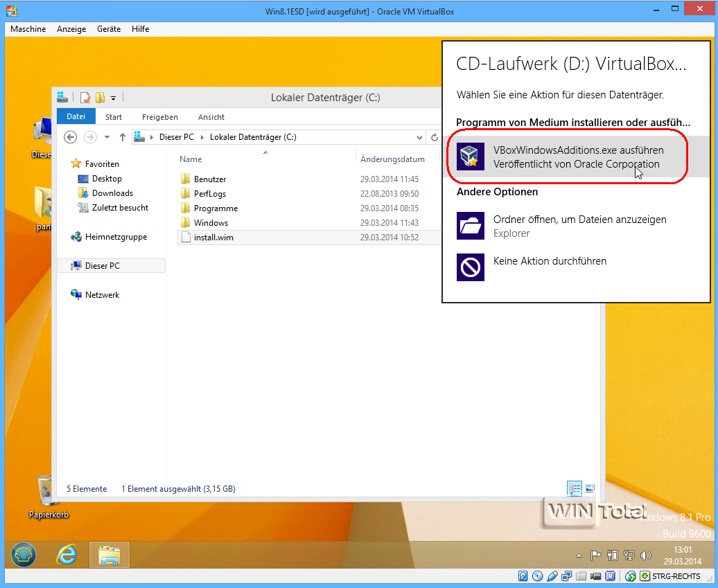
Task: Choose 'Ordner öffnen, um Dateien anzuzeigen'
Action: tap(576, 226)
